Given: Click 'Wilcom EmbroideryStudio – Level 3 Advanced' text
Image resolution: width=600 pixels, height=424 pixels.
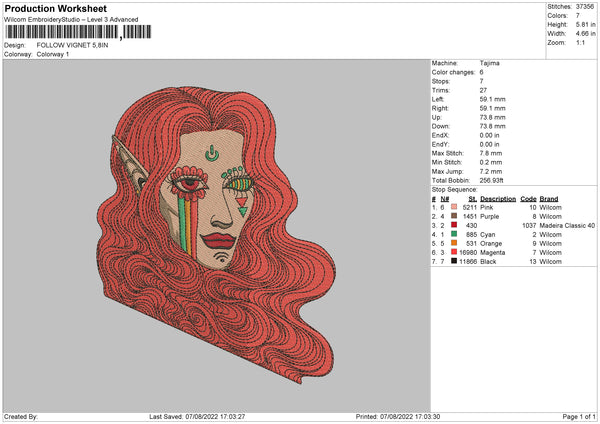Looking at the screenshot, I should pyautogui.click(x=71, y=20).
